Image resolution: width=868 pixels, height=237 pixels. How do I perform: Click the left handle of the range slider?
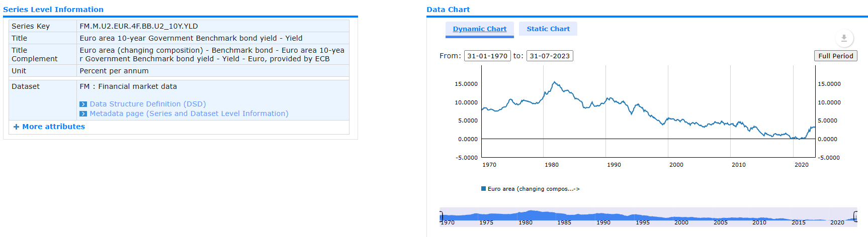(441, 217)
